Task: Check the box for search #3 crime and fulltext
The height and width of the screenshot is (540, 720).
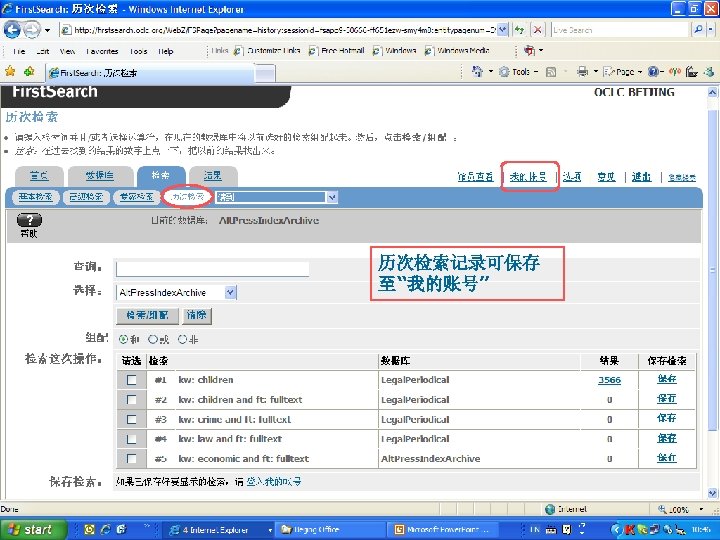Action: tap(131, 419)
